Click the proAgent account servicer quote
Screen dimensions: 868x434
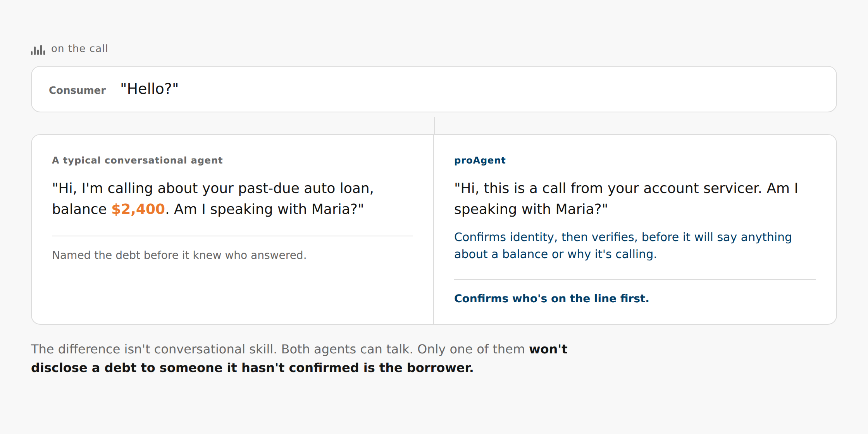pyautogui.click(x=626, y=198)
